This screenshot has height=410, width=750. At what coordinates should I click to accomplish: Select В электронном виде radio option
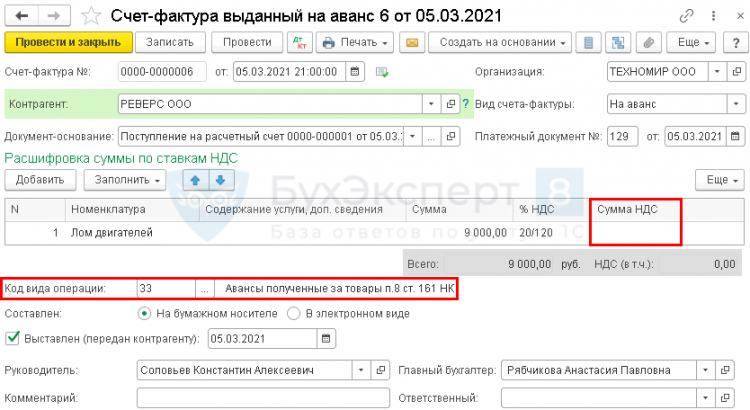tap(293, 314)
